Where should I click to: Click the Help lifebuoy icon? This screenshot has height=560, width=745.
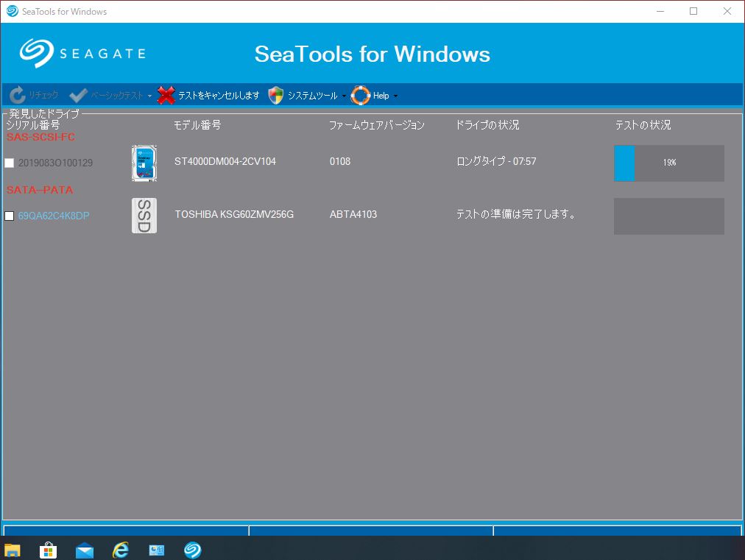coord(360,96)
